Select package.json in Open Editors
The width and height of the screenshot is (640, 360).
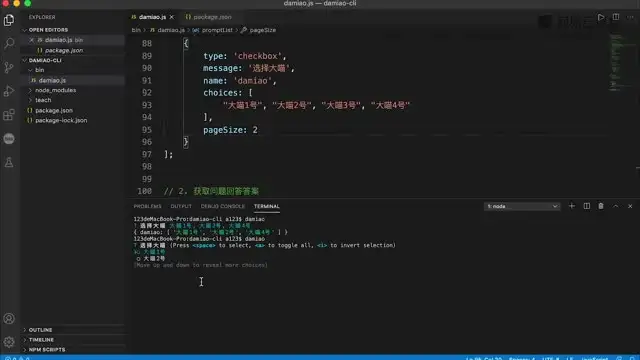[x=64, y=50]
